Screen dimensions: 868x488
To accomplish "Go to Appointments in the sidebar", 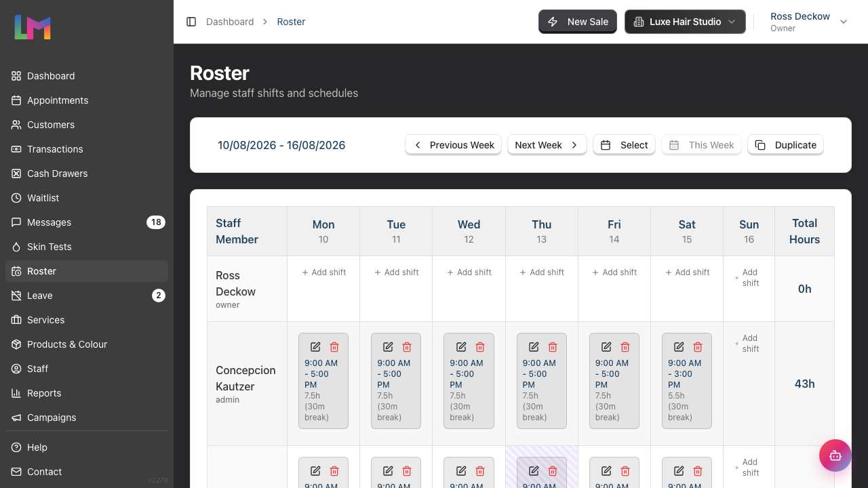I will 87,100.
